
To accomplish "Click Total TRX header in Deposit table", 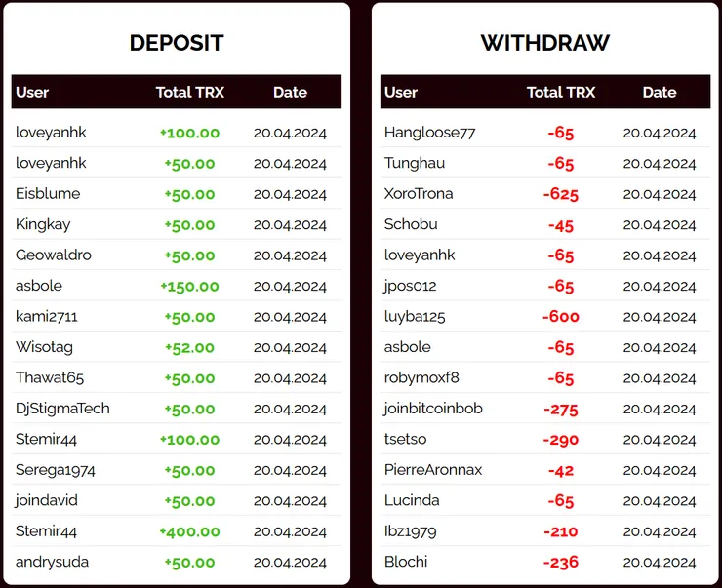I will (189, 92).
